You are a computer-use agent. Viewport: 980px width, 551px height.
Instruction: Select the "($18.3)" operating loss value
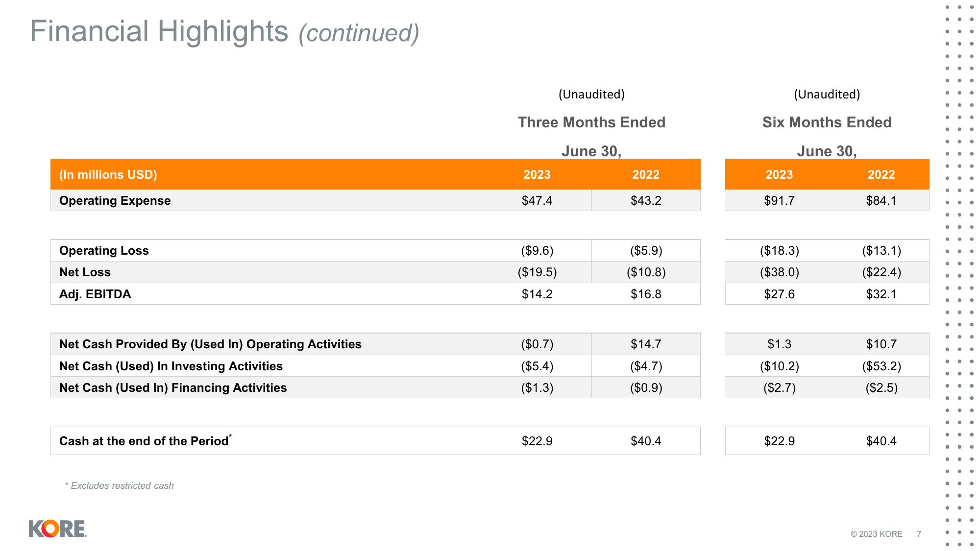[x=779, y=251]
